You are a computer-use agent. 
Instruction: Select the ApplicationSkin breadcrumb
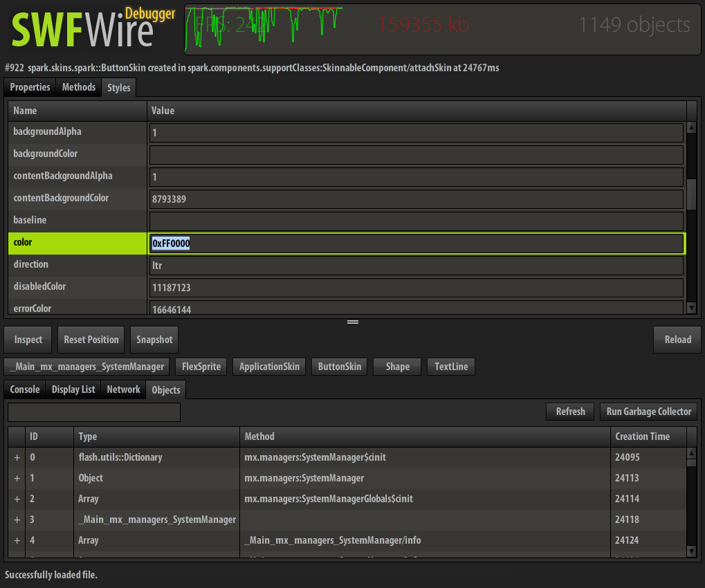click(269, 367)
